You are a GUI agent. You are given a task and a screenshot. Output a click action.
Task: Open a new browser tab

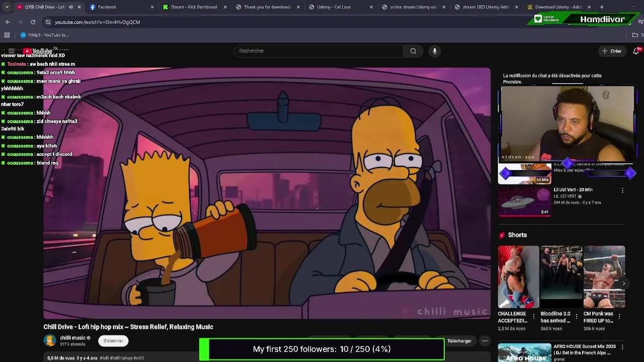(x=602, y=7)
